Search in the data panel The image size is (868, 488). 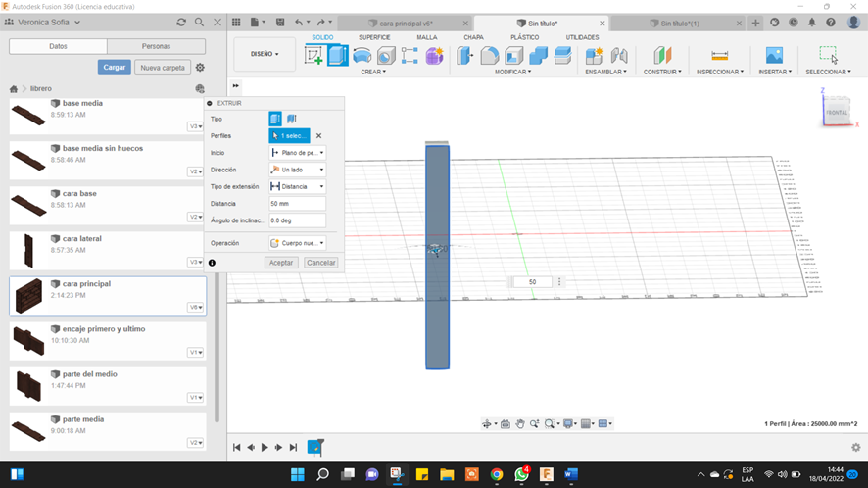click(x=199, y=23)
